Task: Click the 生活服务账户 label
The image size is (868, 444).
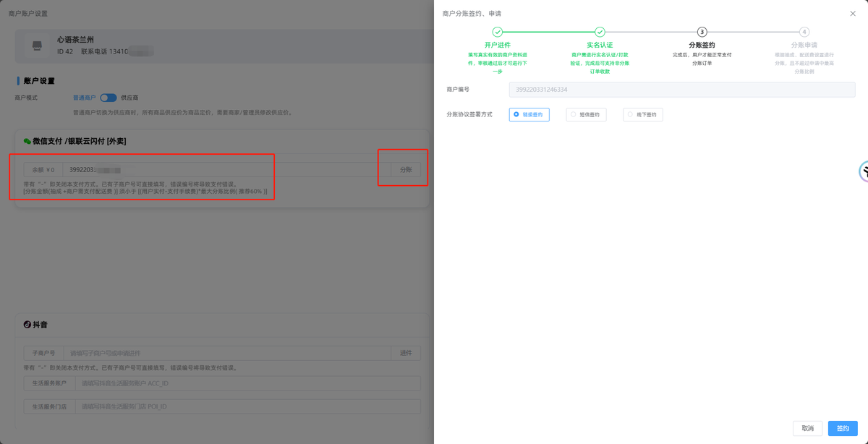Action: click(x=49, y=383)
